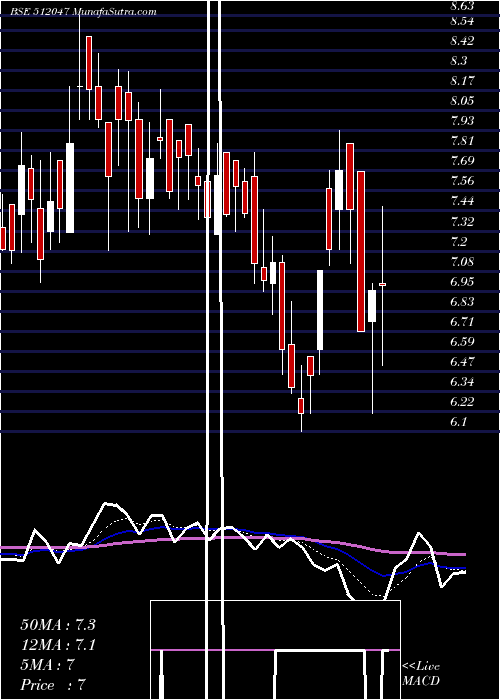The image size is (500, 700).
Task: Click the 8.63 price axis label
Action: [x=462, y=6]
